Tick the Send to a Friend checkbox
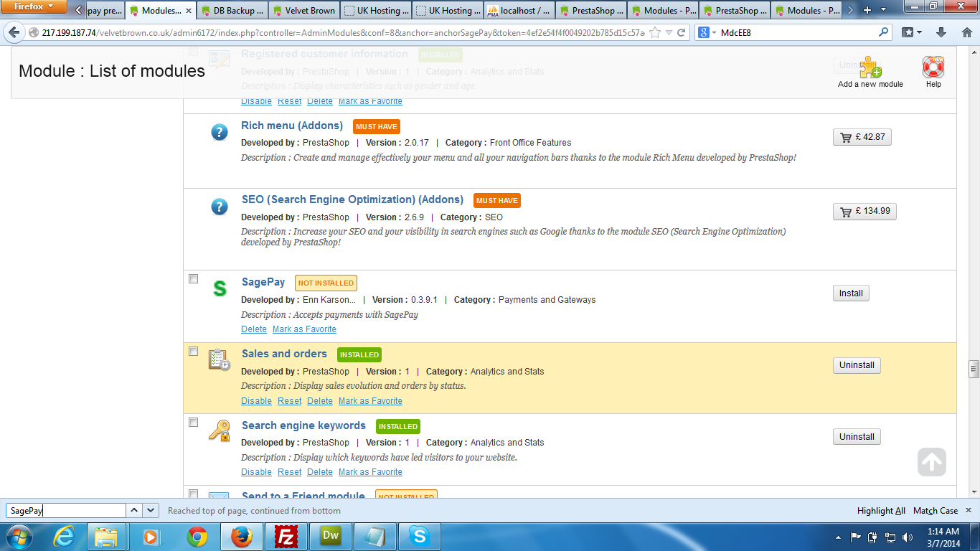Screen dimensions: 980x551 [193, 494]
